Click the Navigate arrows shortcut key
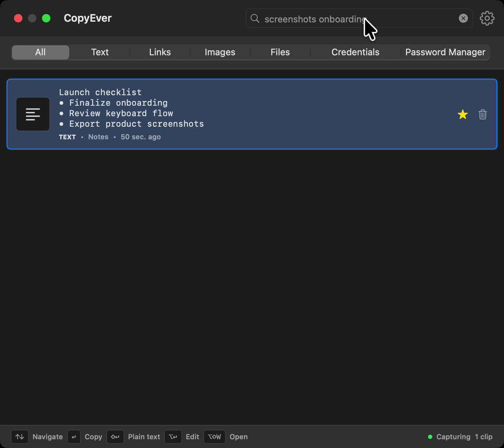504x448 pixels. pos(20,437)
